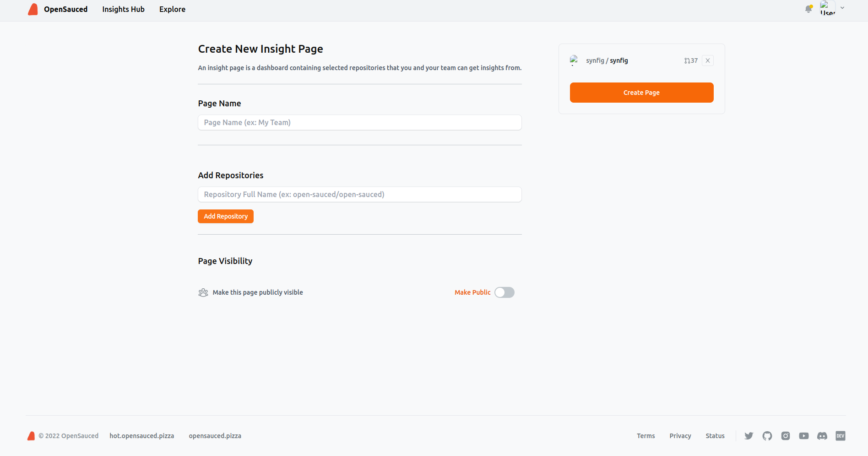Click the Create Page button
This screenshot has height=456, width=868.
(641, 92)
